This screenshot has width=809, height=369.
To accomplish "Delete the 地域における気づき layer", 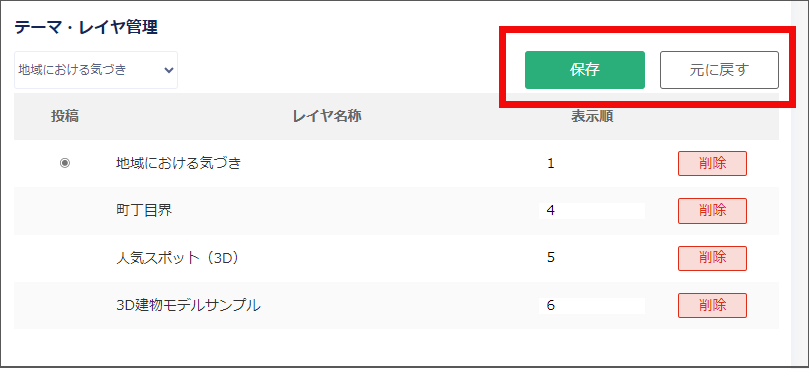I will click(712, 164).
